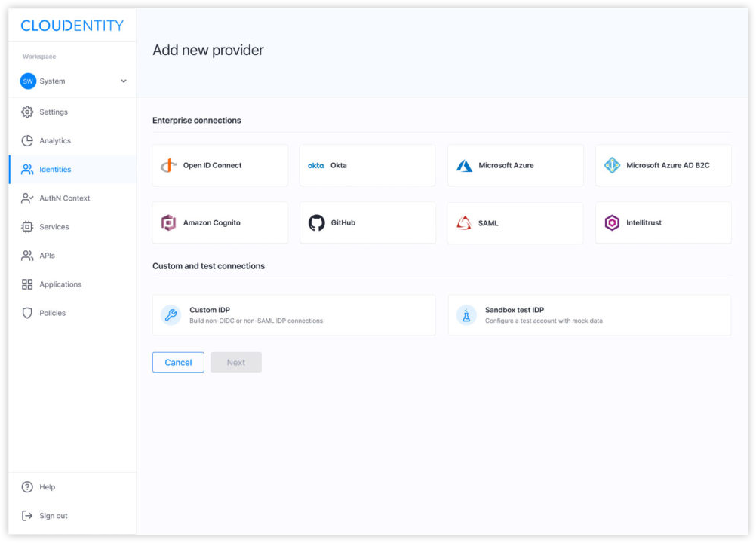The height and width of the screenshot is (543, 756).
Task: Select the SAML provider label
Action: [x=488, y=223]
